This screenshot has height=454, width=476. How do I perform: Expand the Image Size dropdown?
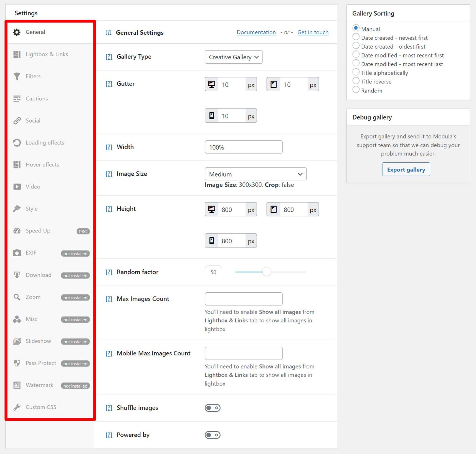pyautogui.click(x=255, y=174)
